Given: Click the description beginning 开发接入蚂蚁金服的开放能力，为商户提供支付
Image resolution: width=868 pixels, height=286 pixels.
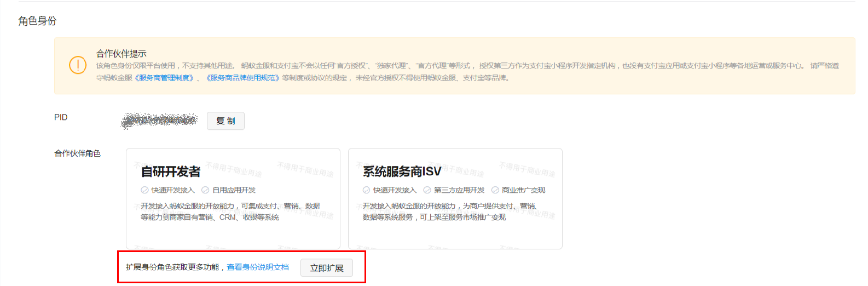Looking at the screenshot, I should click(x=450, y=211).
